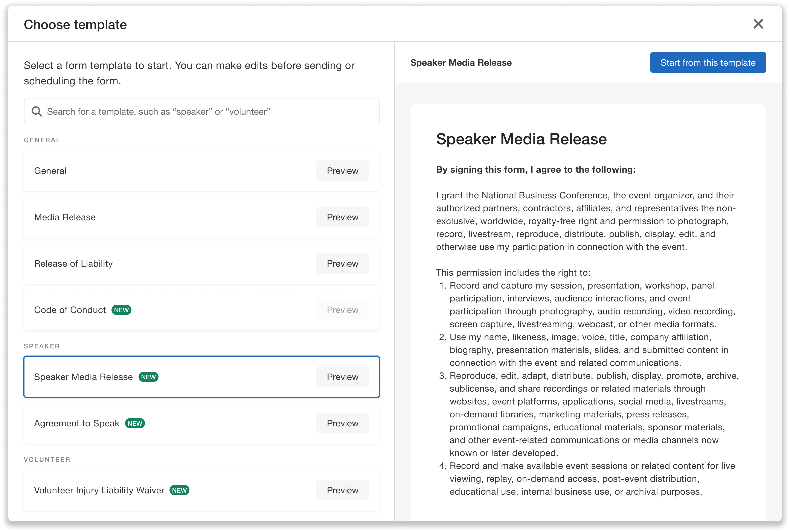Preview the Speaker Media Release template
790x532 pixels.
(x=342, y=377)
